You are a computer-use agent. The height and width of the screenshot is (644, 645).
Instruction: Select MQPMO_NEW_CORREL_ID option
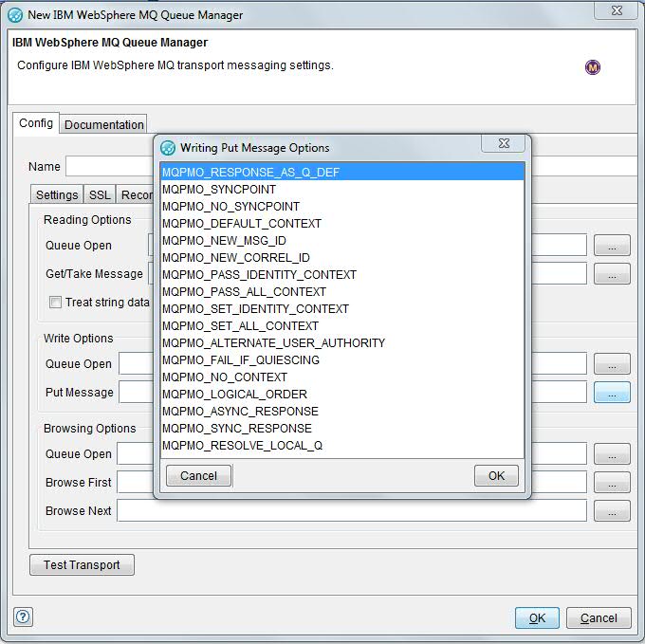click(x=342, y=257)
